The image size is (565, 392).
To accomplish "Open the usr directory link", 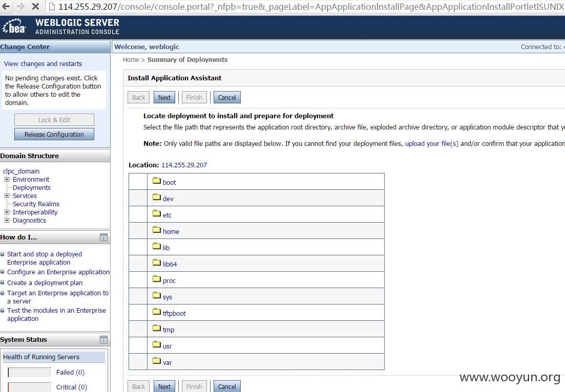I will point(167,346).
